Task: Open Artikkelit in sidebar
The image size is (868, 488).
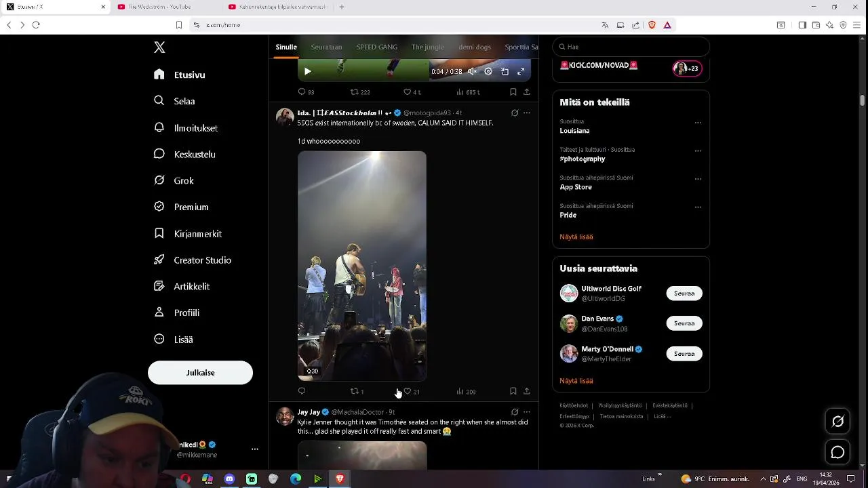Action: [182, 286]
